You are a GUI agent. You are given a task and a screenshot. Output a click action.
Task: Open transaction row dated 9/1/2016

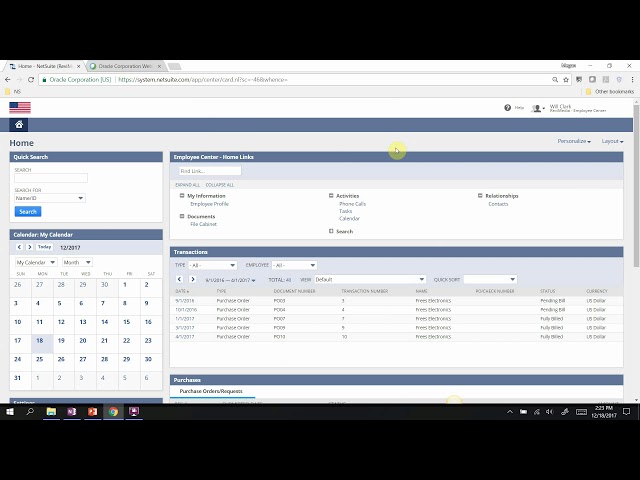396,300
